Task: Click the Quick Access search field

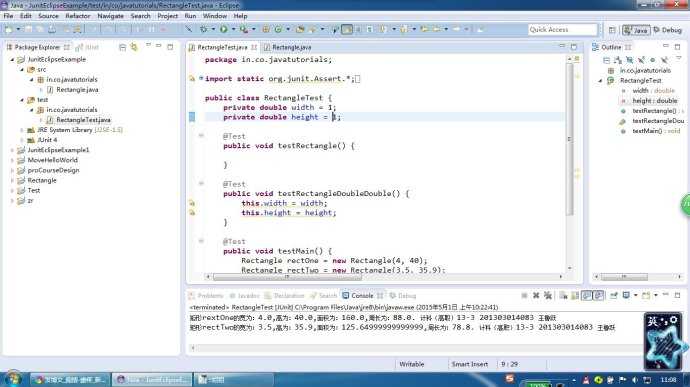Action: [x=563, y=29]
